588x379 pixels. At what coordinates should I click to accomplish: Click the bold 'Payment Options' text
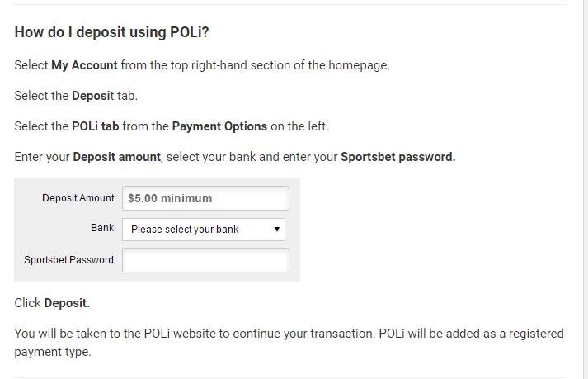click(219, 126)
